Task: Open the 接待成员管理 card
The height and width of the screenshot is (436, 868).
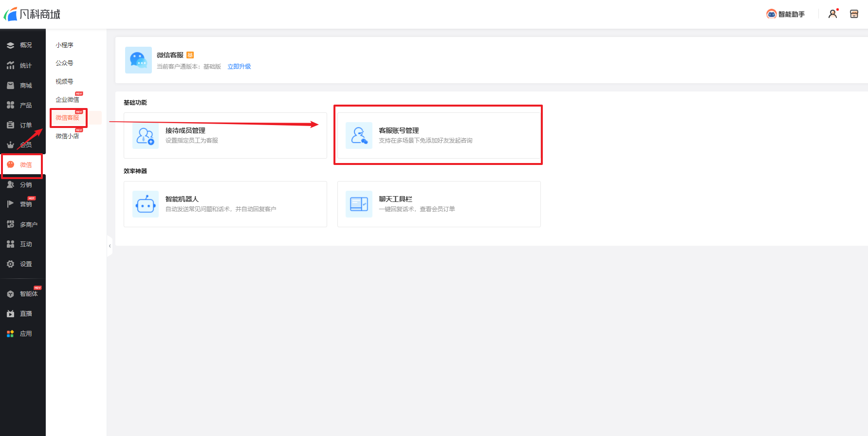Action: 225,135
